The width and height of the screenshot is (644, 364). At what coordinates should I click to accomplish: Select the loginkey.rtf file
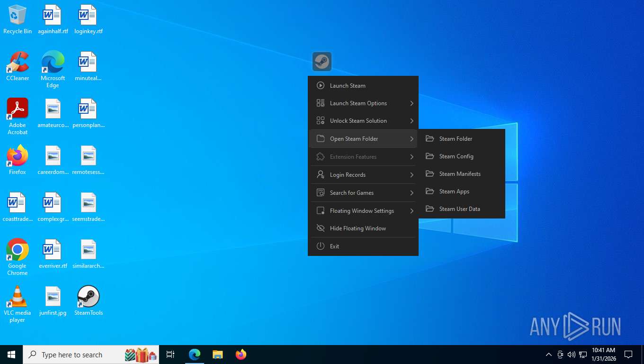point(89,20)
